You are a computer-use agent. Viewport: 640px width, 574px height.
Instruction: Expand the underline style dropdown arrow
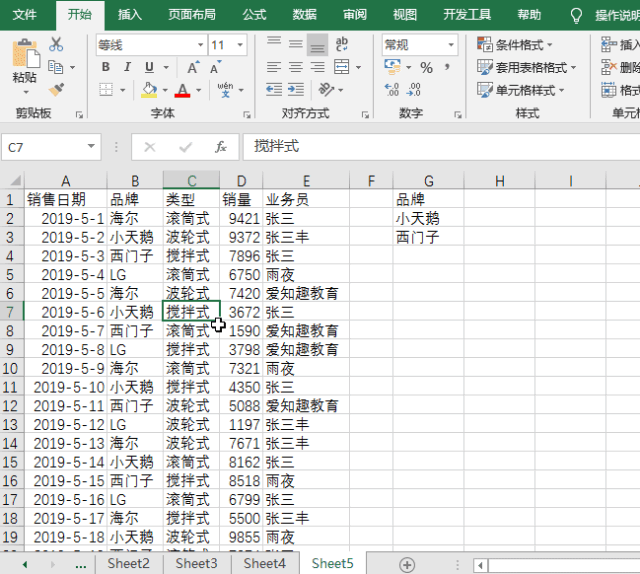point(166,67)
